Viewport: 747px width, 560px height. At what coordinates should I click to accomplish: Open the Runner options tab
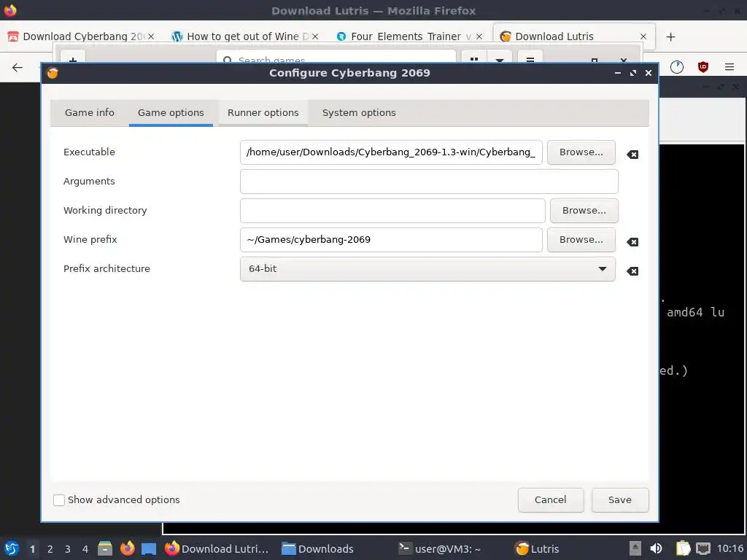[x=263, y=113]
